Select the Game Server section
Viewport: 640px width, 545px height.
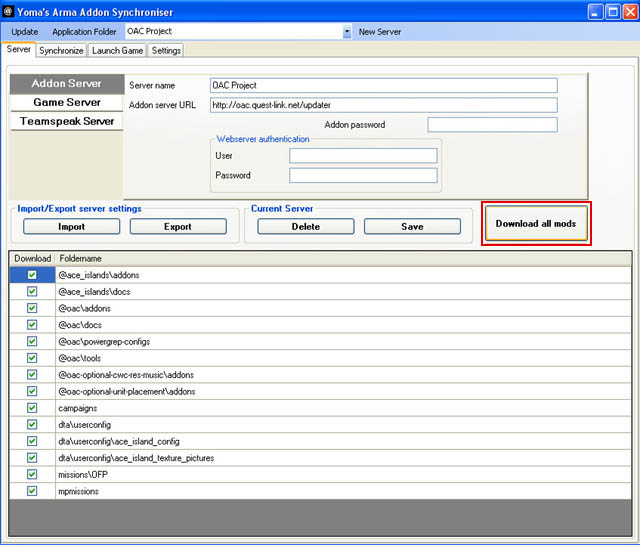pyautogui.click(x=66, y=102)
